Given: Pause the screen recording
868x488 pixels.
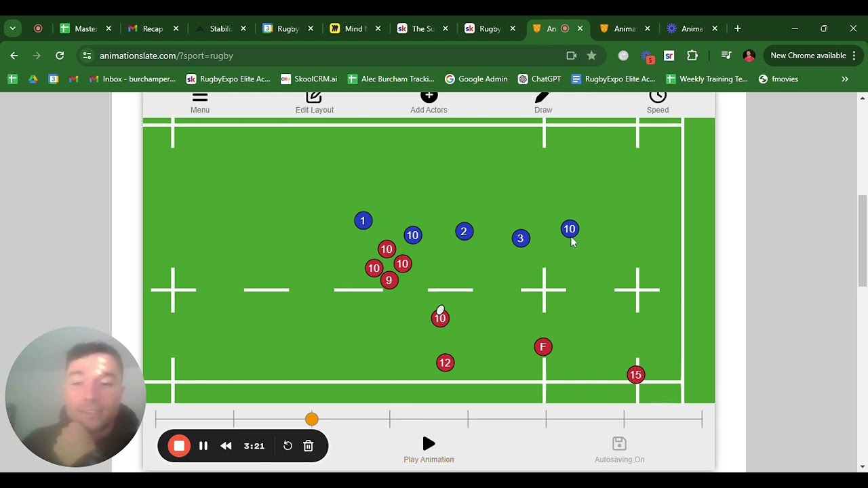Looking at the screenshot, I should (x=203, y=446).
